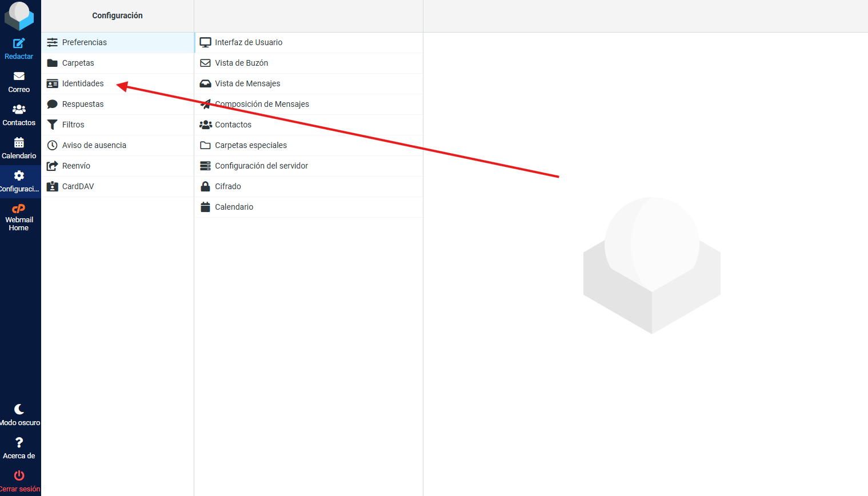
Task: Open the Contactos sidebar icon
Action: 19,110
